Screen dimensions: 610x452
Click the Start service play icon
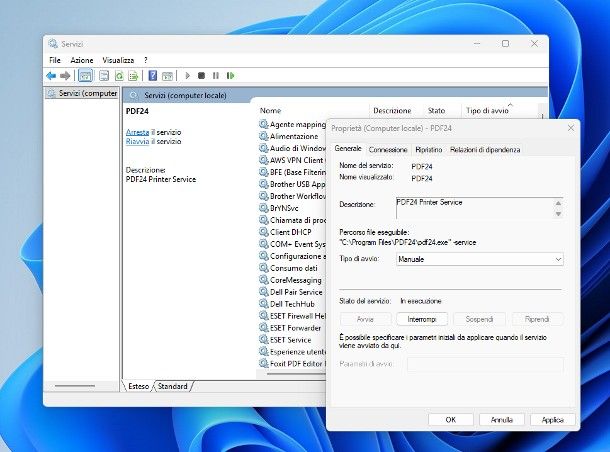[x=188, y=75]
